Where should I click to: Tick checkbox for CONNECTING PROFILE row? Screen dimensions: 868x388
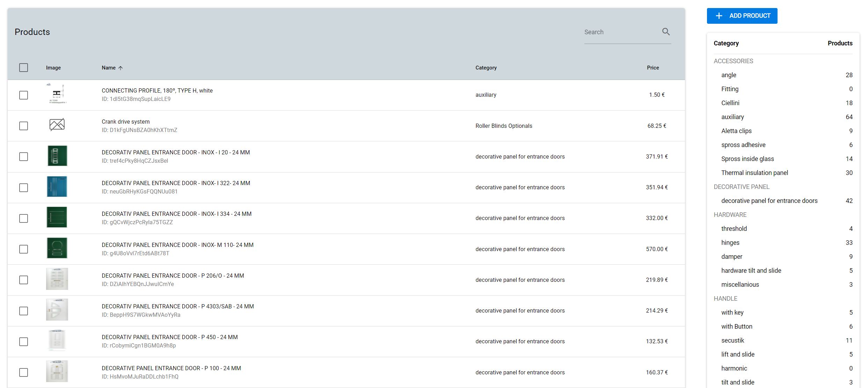click(x=23, y=95)
